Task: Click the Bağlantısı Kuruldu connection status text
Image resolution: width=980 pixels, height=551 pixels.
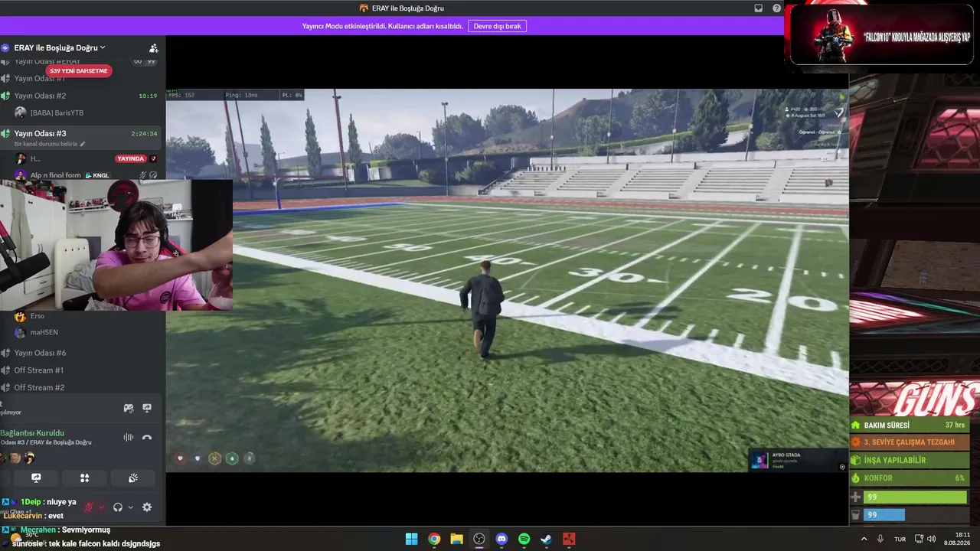Action: 32,433
